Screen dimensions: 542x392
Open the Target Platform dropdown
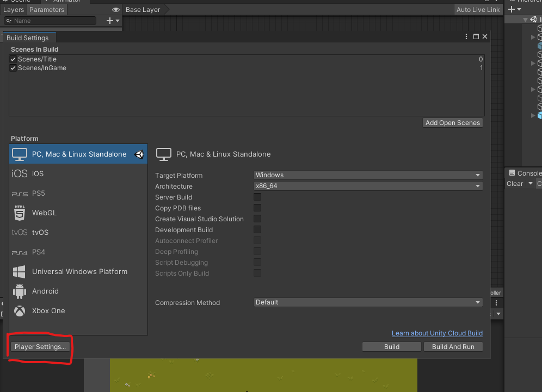tap(368, 175)
